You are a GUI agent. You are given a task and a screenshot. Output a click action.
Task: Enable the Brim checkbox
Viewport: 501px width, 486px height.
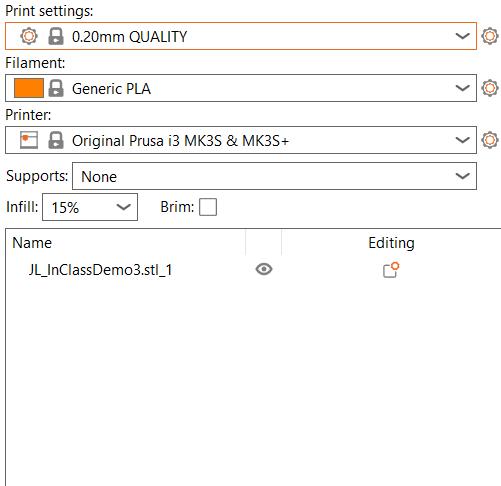[208, 207]
